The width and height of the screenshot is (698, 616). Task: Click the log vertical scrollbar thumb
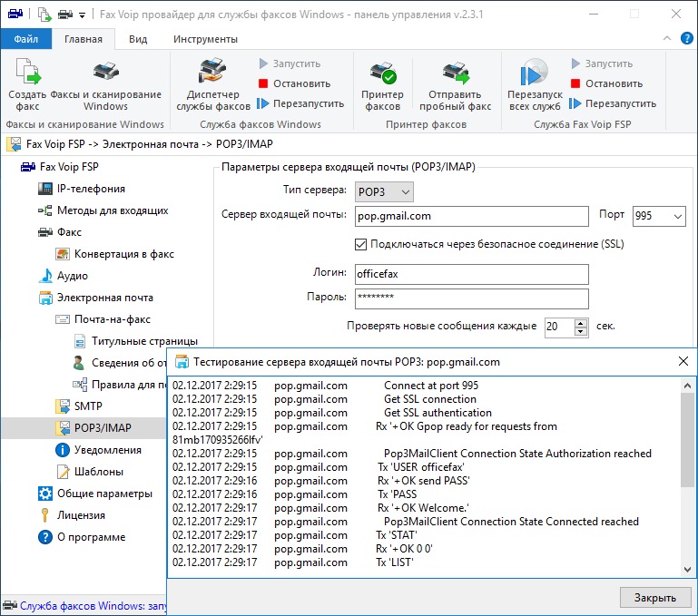point(687,441)
